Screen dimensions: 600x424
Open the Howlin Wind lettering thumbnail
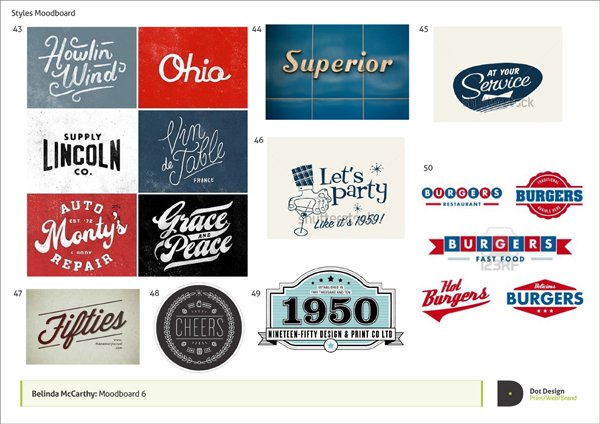tap(81, 67)
